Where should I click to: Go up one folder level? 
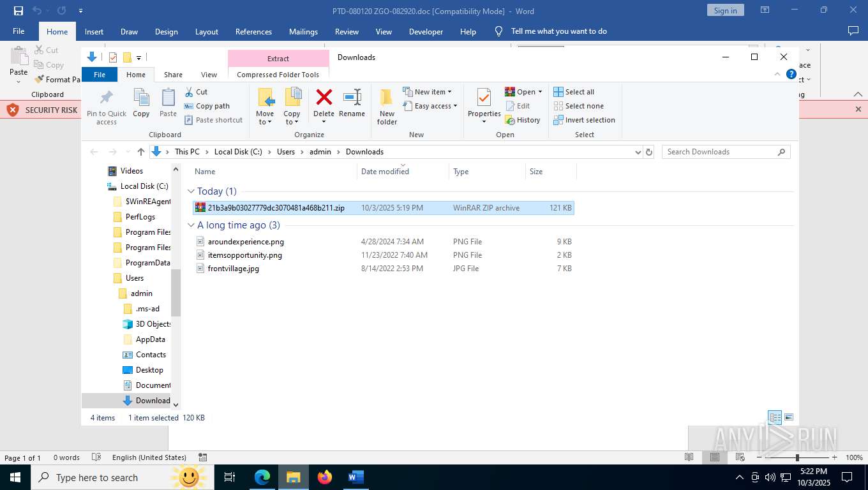tap(141, 152)
